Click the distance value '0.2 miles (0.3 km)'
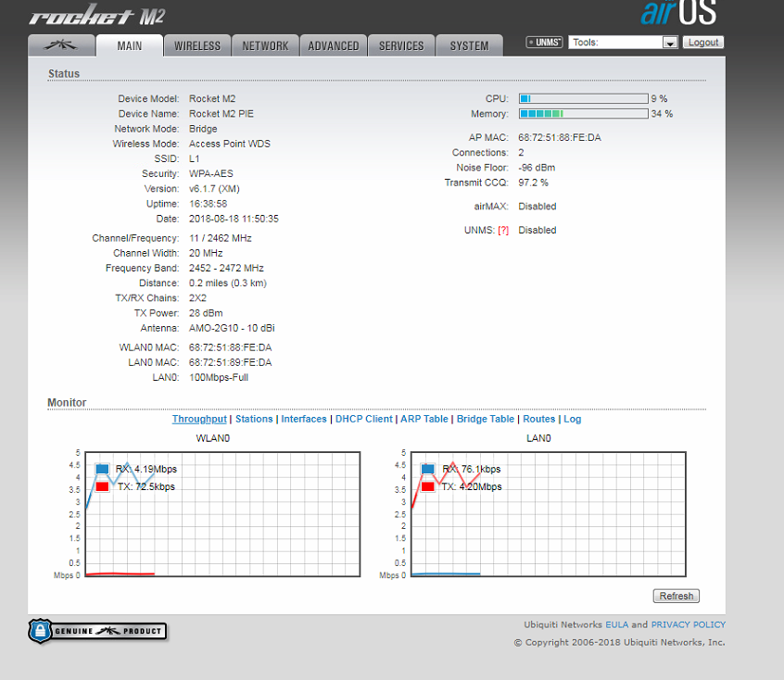The width and height of the screenshot is (784, 680). tap(227, 283)
